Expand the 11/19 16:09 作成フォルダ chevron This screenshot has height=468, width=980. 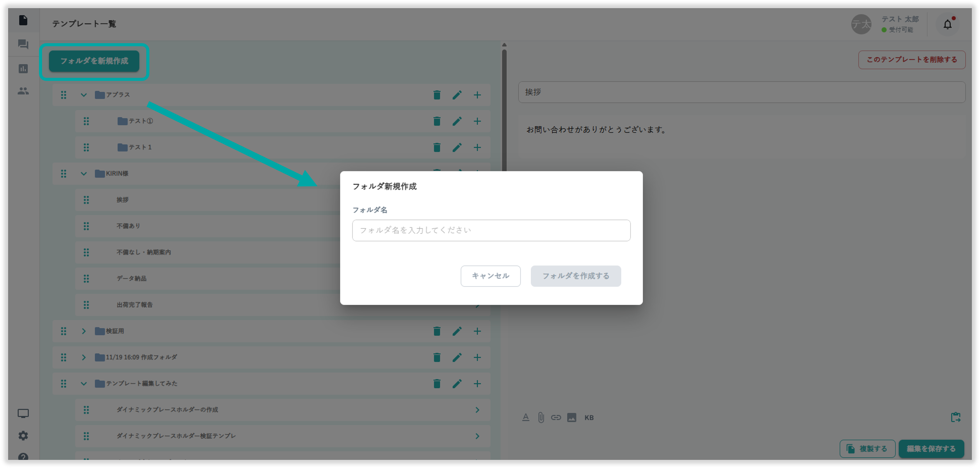[84, 357]
